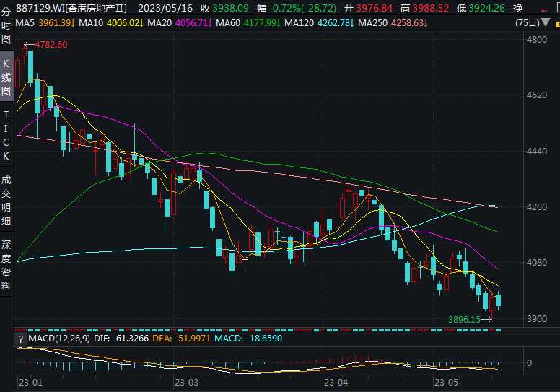Click the 4440 price axis label
The height and width of the screenshot is (392, 560).
point(537,151)
